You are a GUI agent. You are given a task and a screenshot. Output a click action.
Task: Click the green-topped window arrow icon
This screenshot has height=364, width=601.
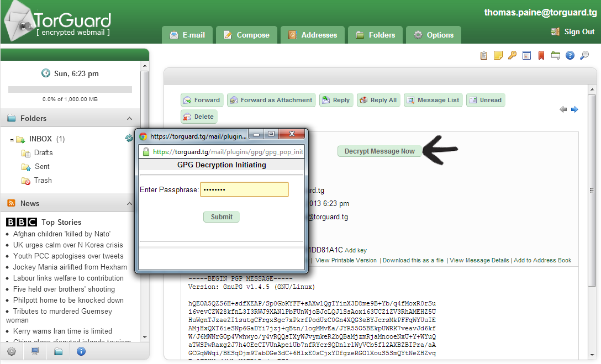click(555, 56)
